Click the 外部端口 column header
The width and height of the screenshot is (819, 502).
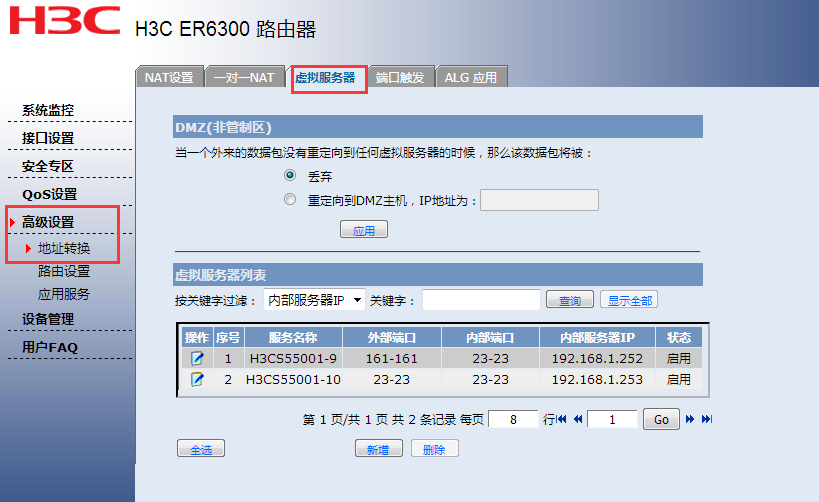click(392, 337)
